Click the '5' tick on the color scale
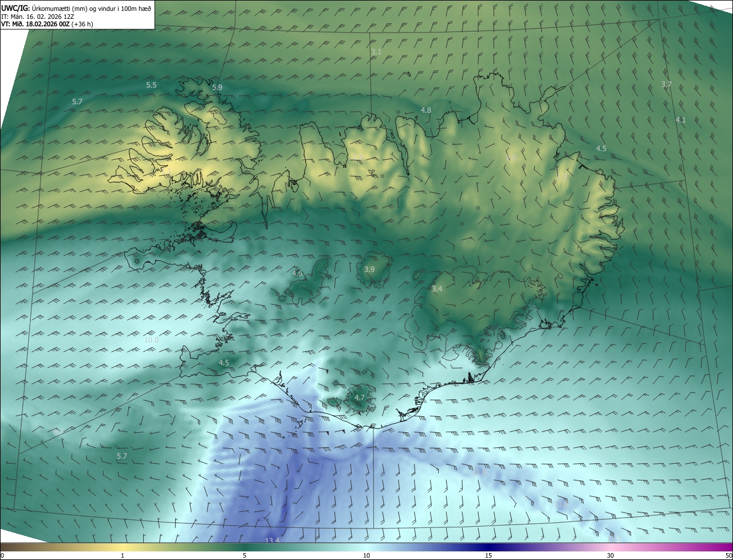The height and width of the screenshot is (560, 733). [245, 555]
